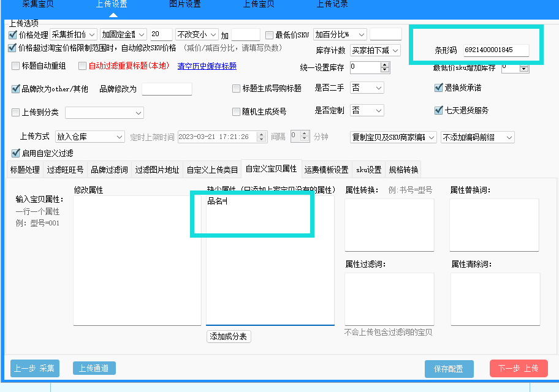Toggle 退换货承诺 checkbox
This screenshot has width=559, height=392.
pyautogui.click(x=439, y=88)
